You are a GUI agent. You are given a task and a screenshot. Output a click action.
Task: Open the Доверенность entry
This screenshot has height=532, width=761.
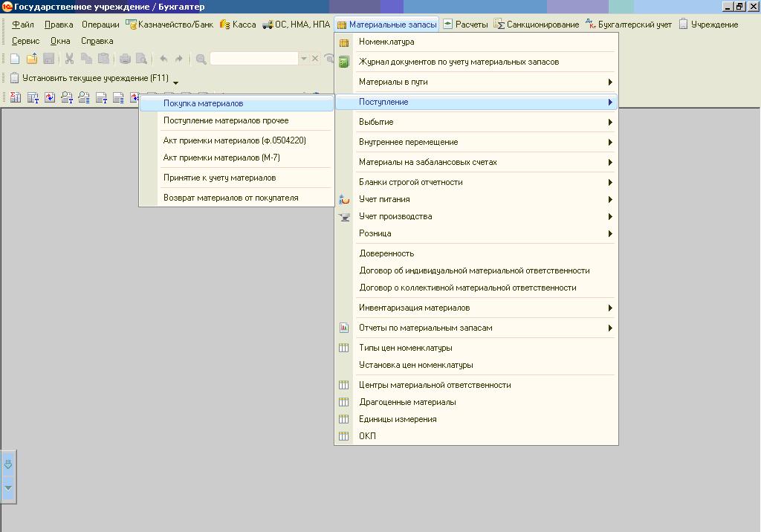[386, 253]
